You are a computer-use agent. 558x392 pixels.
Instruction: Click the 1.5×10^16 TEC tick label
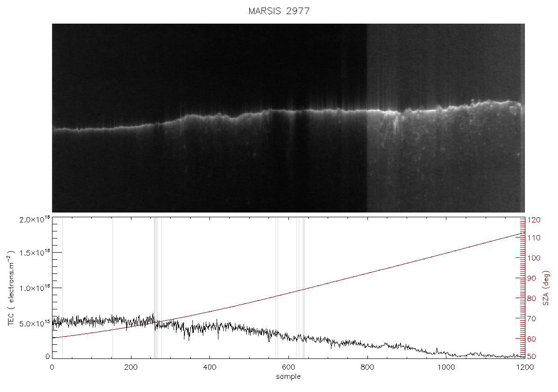click(x=35, y=253)
